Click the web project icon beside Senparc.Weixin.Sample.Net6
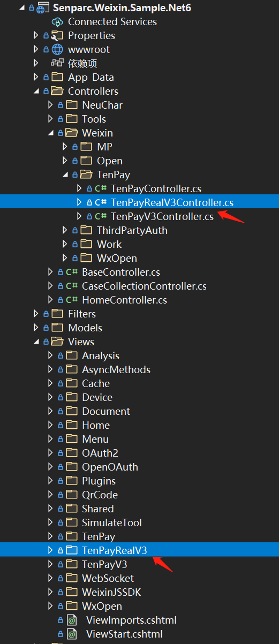The image size is (279, 644). tap(43, 9)
